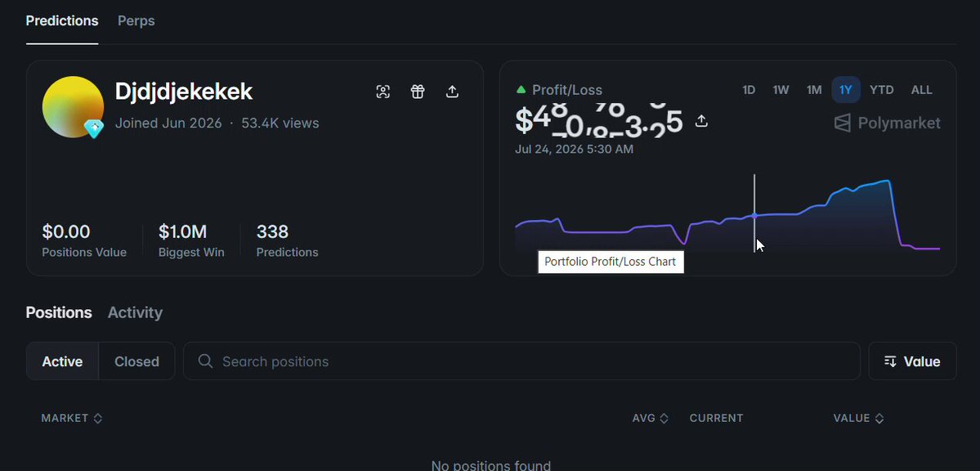Click the Djdjdjekekek username heading

184,92
